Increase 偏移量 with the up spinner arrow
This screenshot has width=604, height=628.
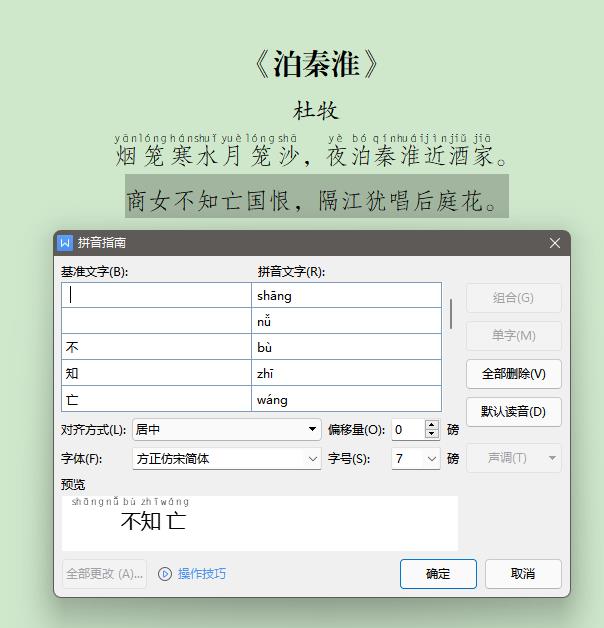click(x=432, y=425)
